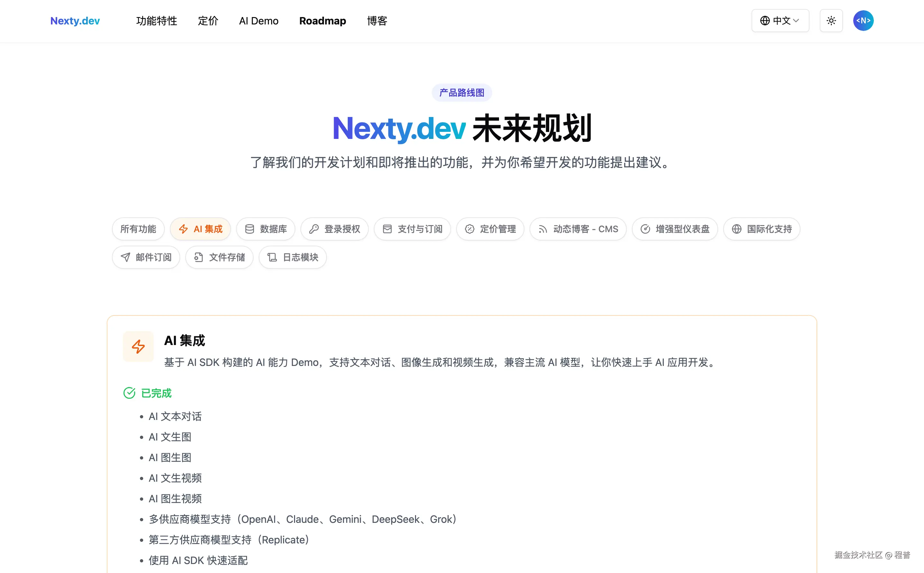Image resolution: width=924 pixels, height=573 pixels.
Task: Show 所有功能 all features filter
Action: coord(138,229)
